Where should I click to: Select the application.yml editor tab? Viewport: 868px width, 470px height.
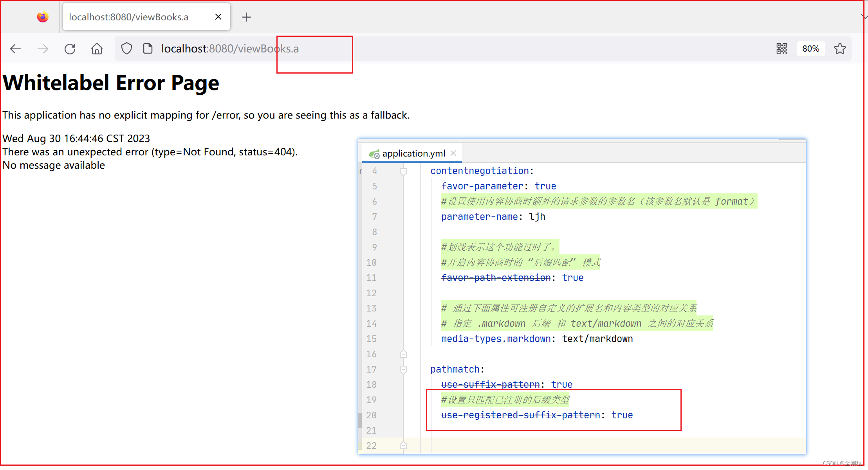click(x=412, y=153)
